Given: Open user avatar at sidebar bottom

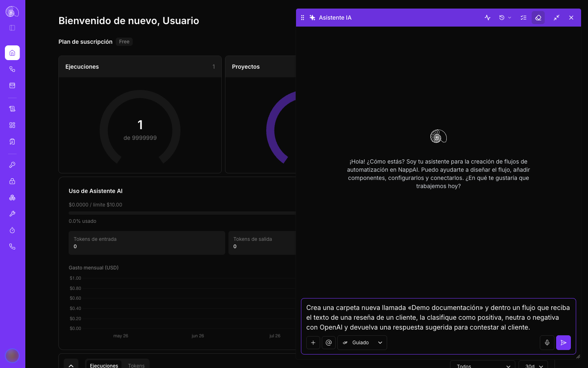Looking at the screenshot, I should coord(12,356).
